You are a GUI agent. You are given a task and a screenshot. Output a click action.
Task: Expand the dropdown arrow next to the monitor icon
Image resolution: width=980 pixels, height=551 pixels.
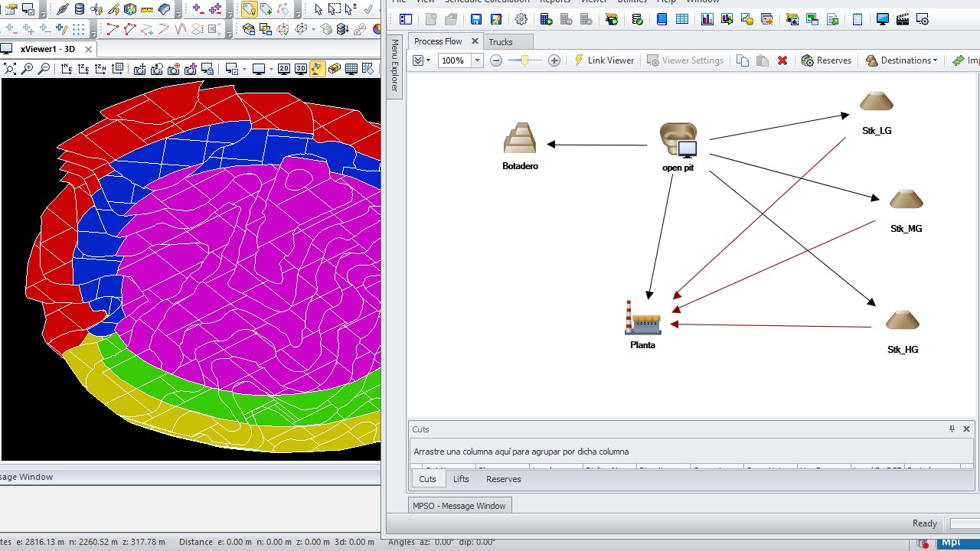click(x=271, y=68)
